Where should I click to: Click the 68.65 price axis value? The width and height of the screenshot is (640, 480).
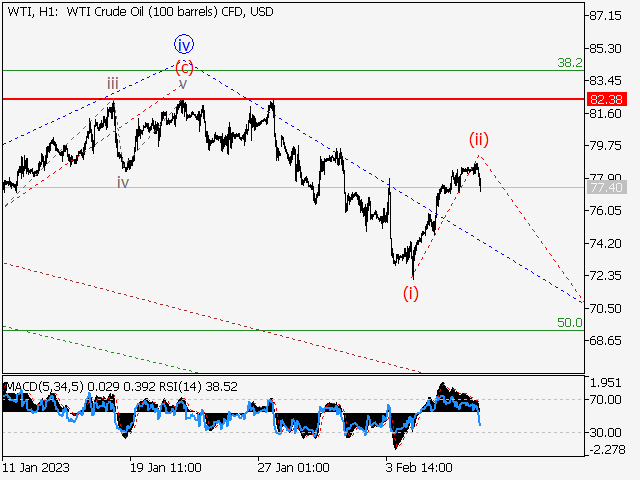606,340
